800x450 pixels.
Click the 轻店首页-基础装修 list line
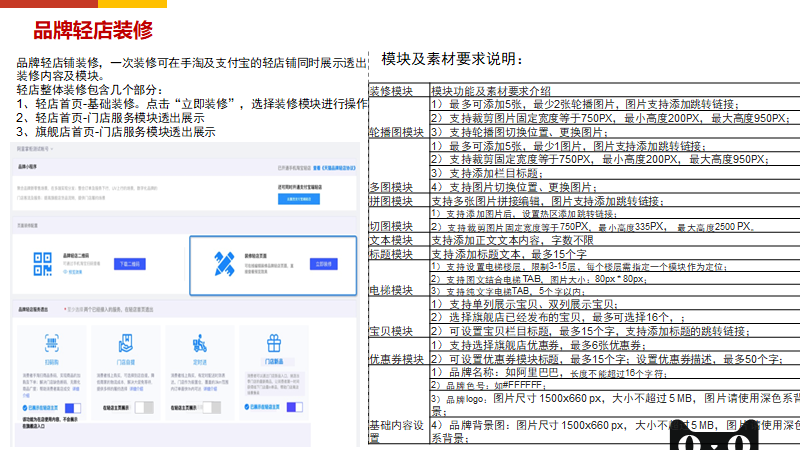[192, 104]
